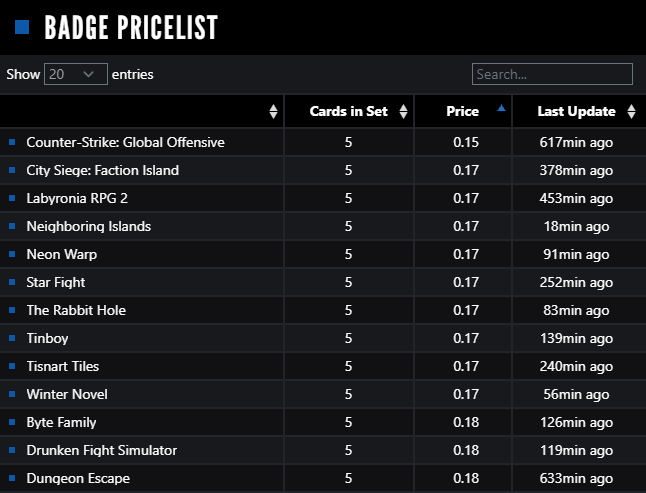Click the blue bullet beside Neon Warp
The width and height of the screenshot is (646, 493).
[12, 254]
